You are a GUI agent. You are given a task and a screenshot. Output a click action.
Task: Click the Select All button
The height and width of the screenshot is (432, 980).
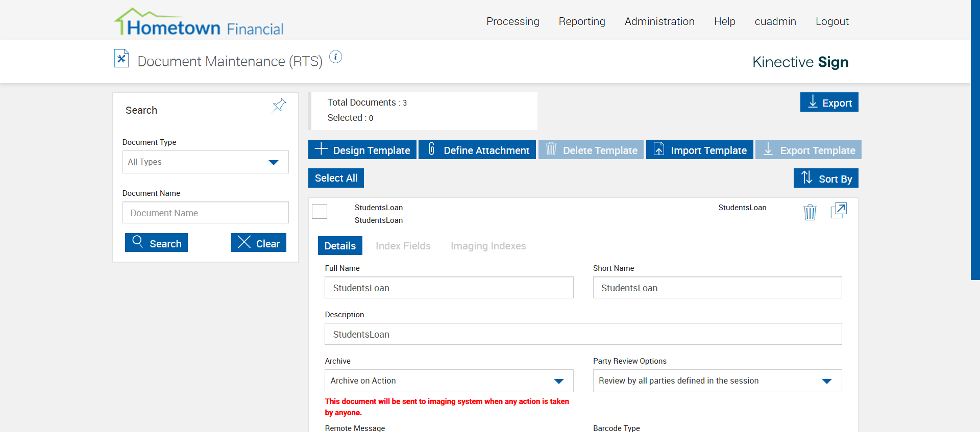click(x=336, y=178)
